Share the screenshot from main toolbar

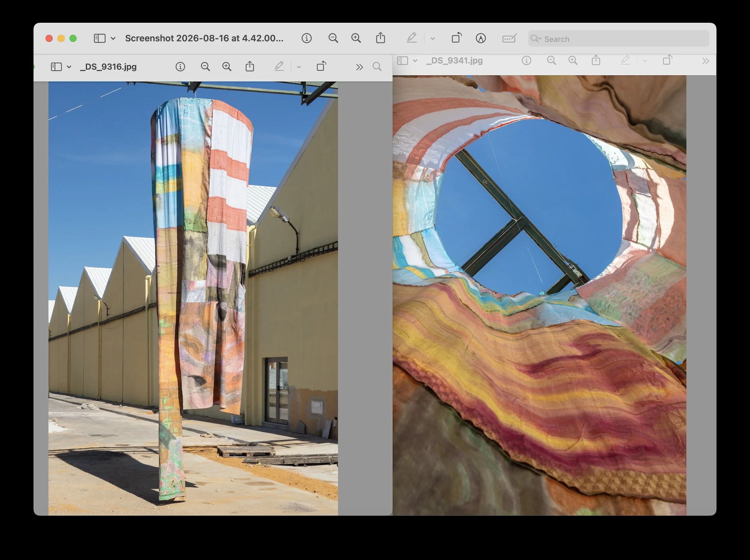coord(380,38)
